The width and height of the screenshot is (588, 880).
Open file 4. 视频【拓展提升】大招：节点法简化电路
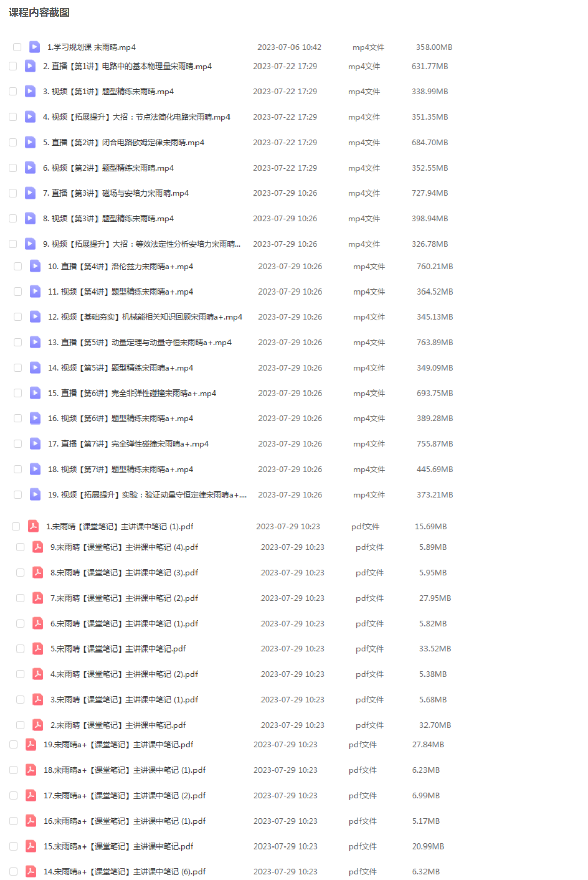[x=137, y=117]
